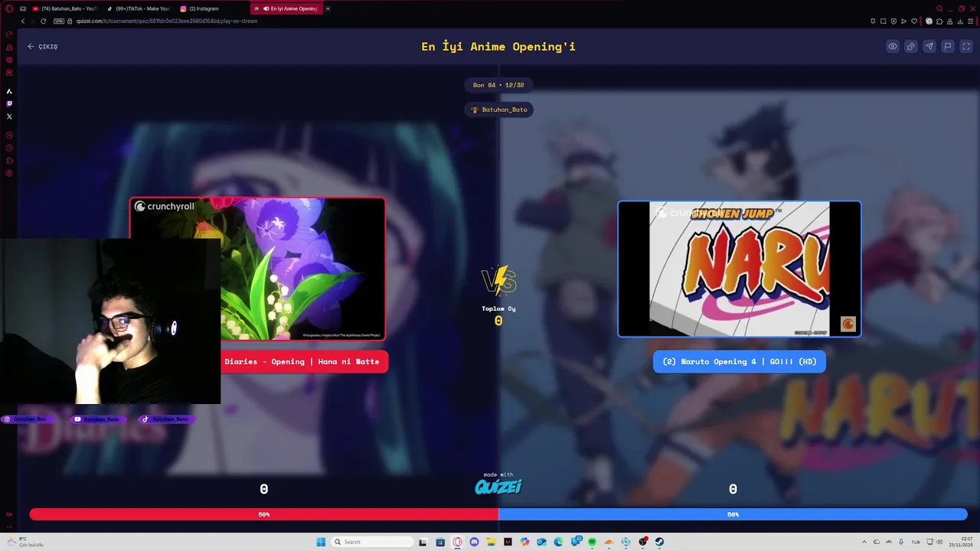The width and height of the screenshot is (980, 551).
Task: Click the Naruto opening video thumbnail
Action: 740,269
